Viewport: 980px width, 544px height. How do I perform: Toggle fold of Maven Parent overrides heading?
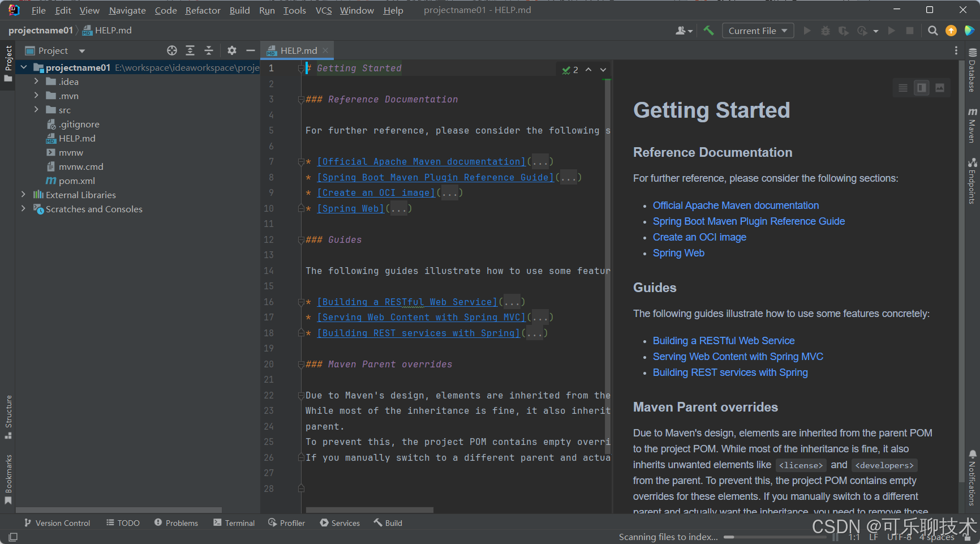tap(302, 365)
